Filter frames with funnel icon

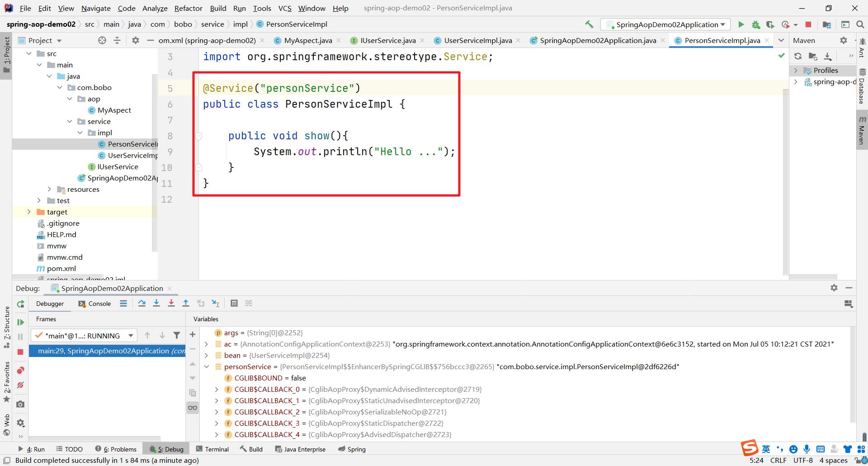pos(177,335)
